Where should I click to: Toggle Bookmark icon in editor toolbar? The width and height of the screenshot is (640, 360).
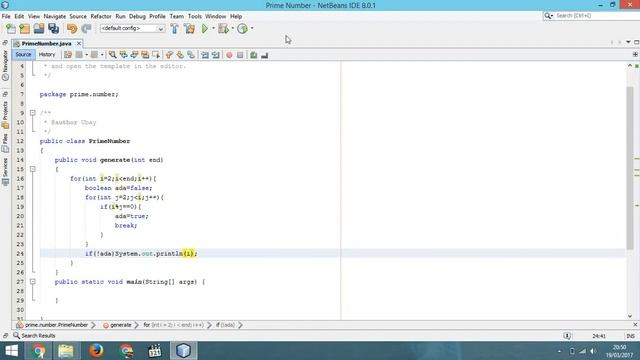click(x=191, y=55)
